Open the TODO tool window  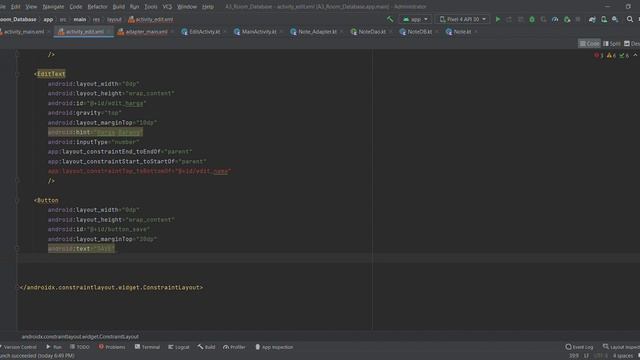click(x=80, y=347)
